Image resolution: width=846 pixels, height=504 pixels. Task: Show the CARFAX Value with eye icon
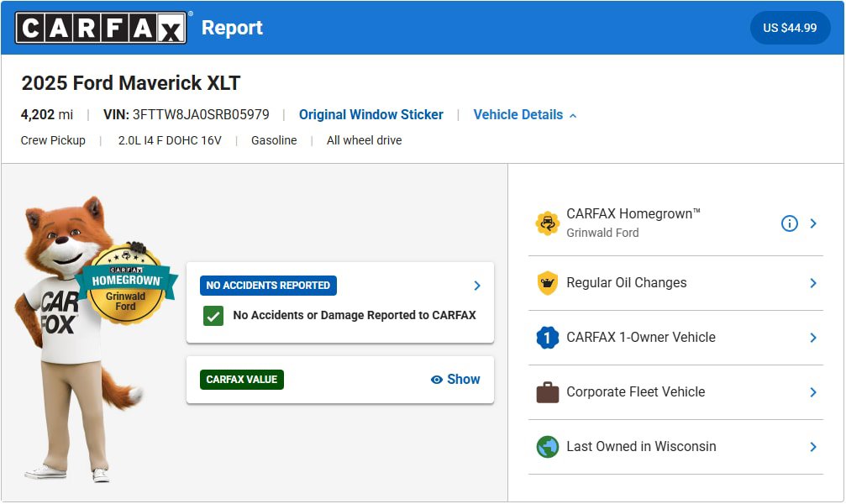pyautogui.click(x=455, y=380)
